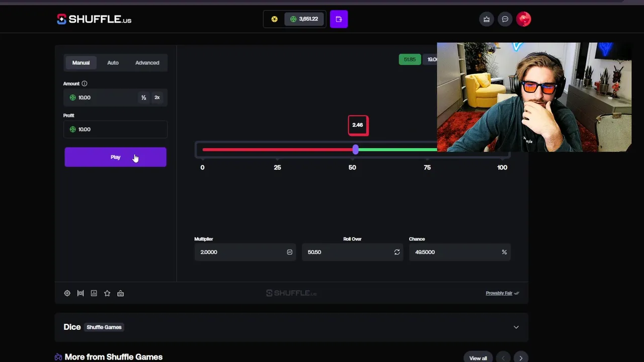Click the slider scale label 100
The width and height of the screenshot is (644, 362).
tap(502, 167)
